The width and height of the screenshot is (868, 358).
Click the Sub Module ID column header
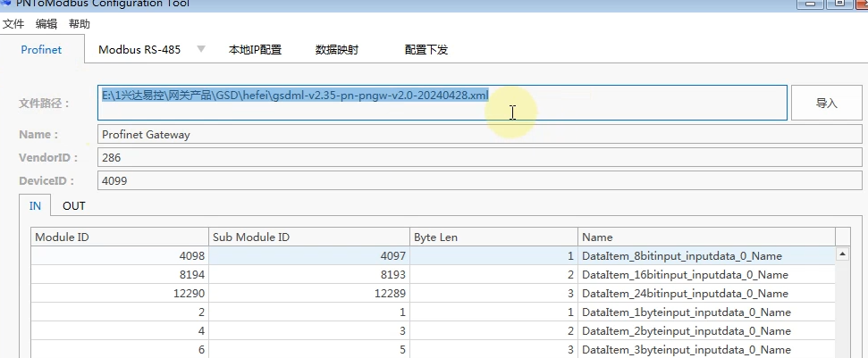(x=309, y=237)
